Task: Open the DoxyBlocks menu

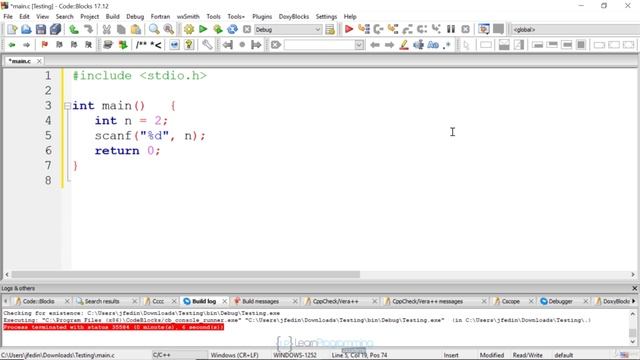Action: 294,16
